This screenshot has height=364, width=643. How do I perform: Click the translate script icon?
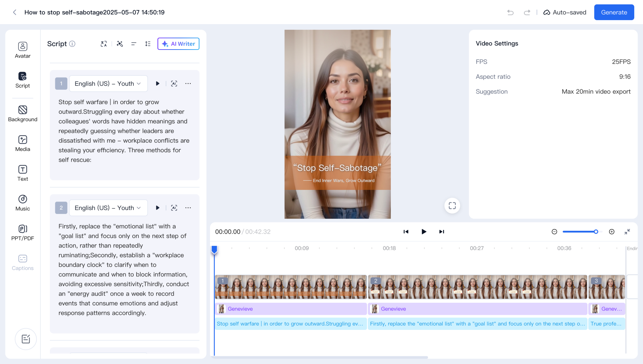(103, 44)
